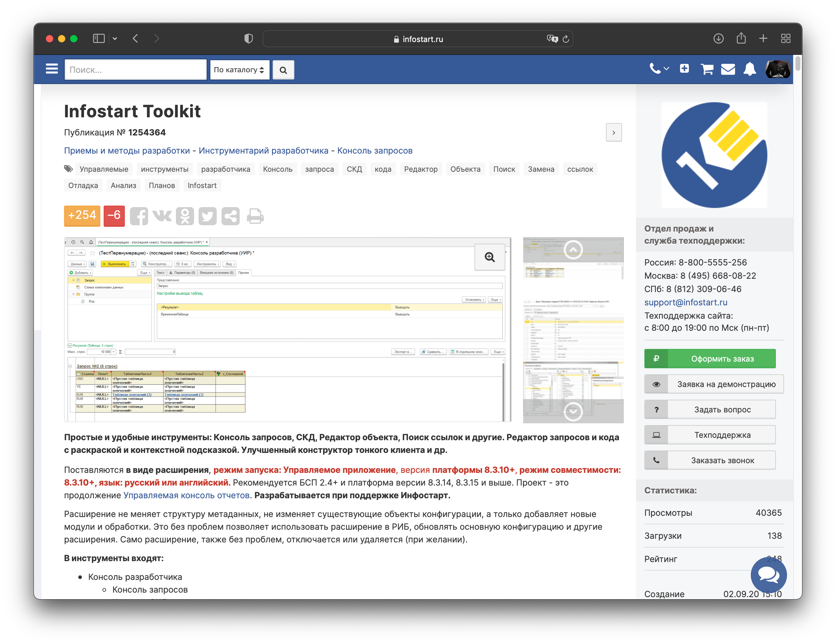Click the magnifier search button
The width and height of the screenshot is (836, 644).
pyautogui.click(x=283, y=70)
